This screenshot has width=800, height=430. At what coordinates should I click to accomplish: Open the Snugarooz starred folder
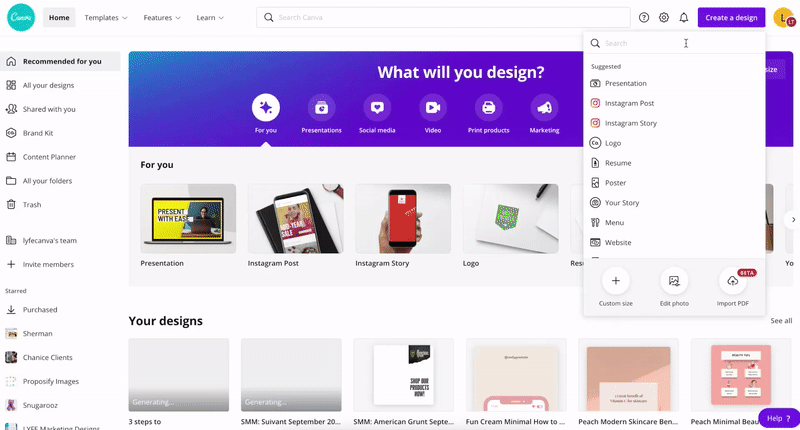[60, 405]
